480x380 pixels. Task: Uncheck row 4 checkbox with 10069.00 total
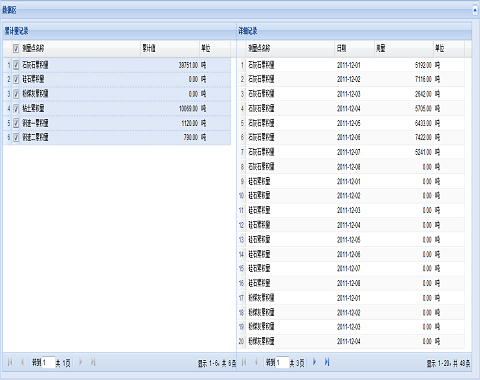16,108
